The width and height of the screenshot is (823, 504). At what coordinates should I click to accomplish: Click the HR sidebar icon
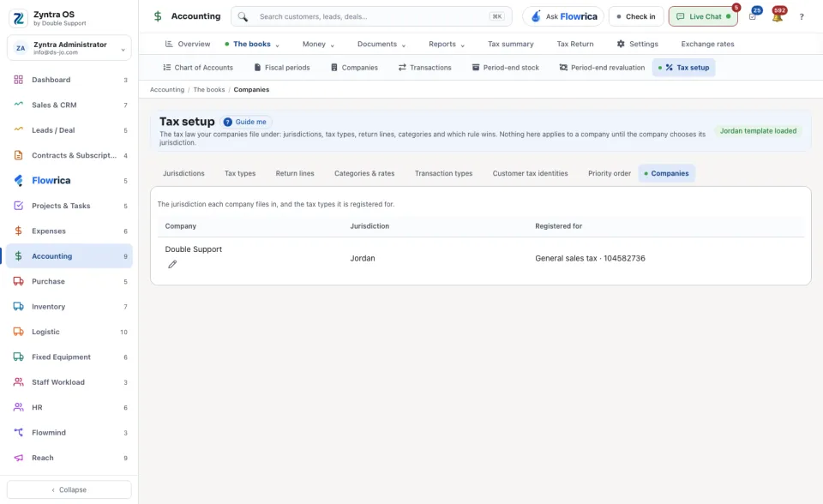18,407
